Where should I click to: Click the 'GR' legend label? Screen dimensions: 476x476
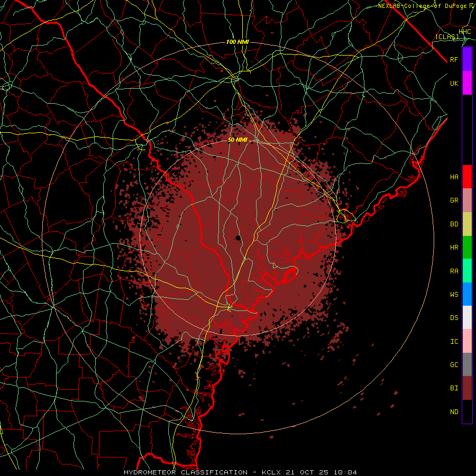pos(454,200)
